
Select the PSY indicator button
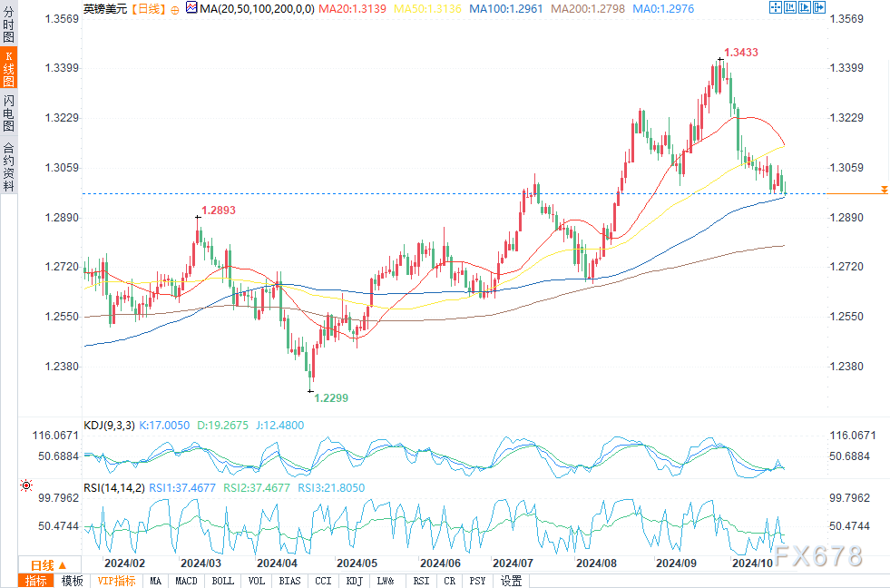pos(477,581)
